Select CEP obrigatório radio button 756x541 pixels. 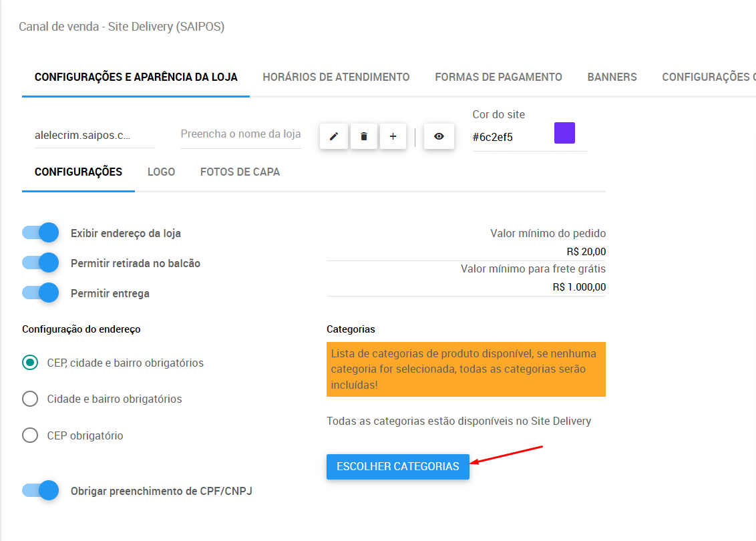[30, 435]
